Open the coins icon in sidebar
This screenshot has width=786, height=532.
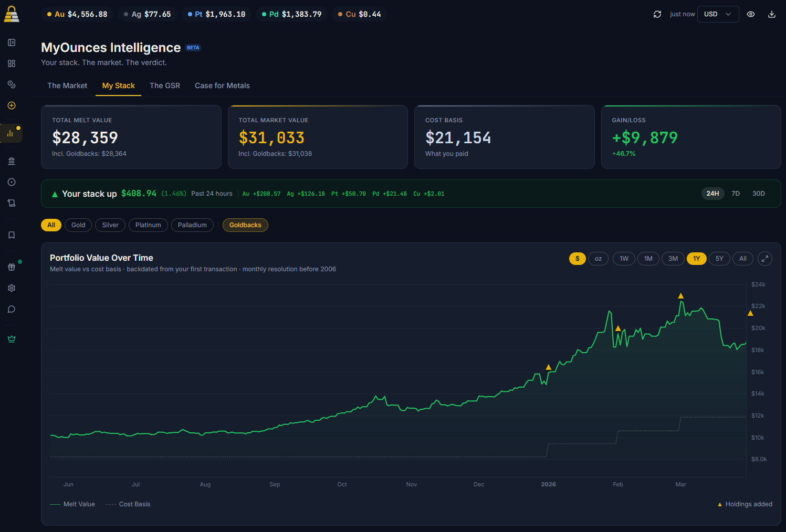click(12, 84)
